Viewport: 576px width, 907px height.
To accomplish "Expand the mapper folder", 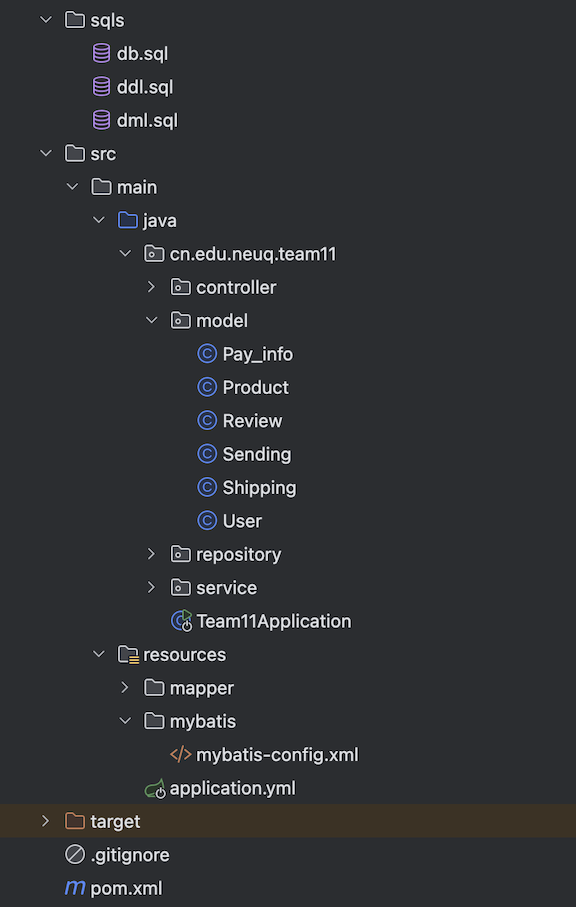I will tap(124, 688).
